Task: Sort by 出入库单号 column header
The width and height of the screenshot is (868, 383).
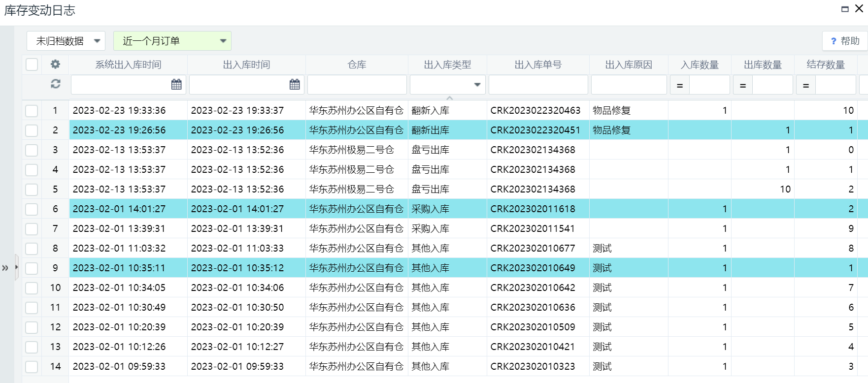Action: 538,64
